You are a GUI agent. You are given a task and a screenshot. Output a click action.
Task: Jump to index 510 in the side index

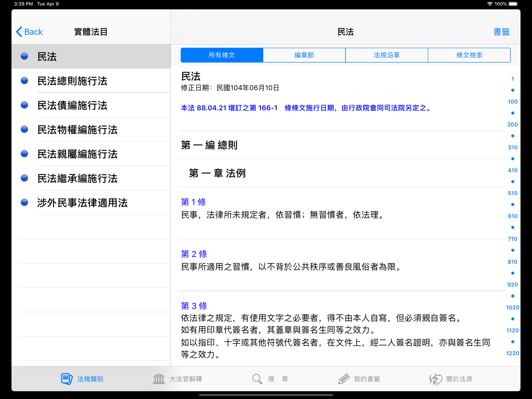point(513,193)
